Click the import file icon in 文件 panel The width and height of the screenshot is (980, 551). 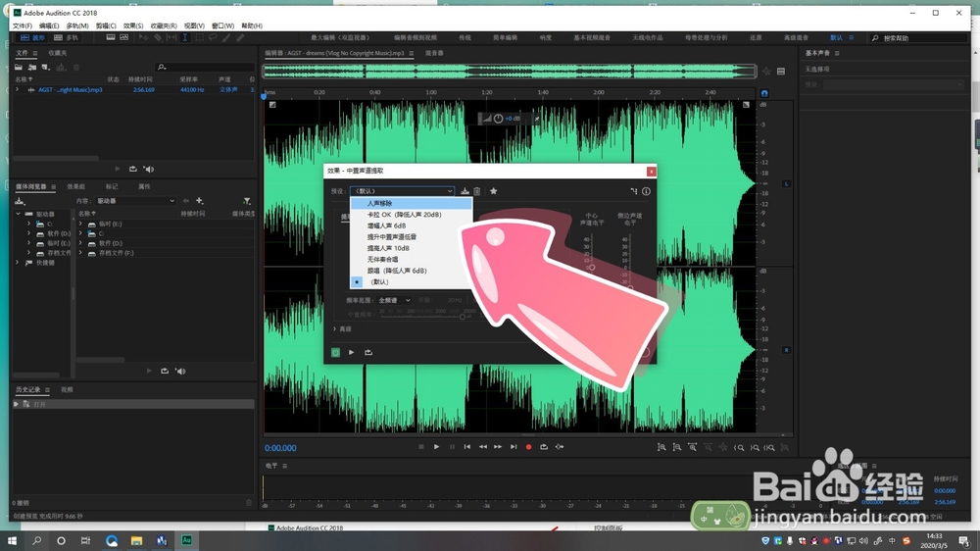(32, 67)
